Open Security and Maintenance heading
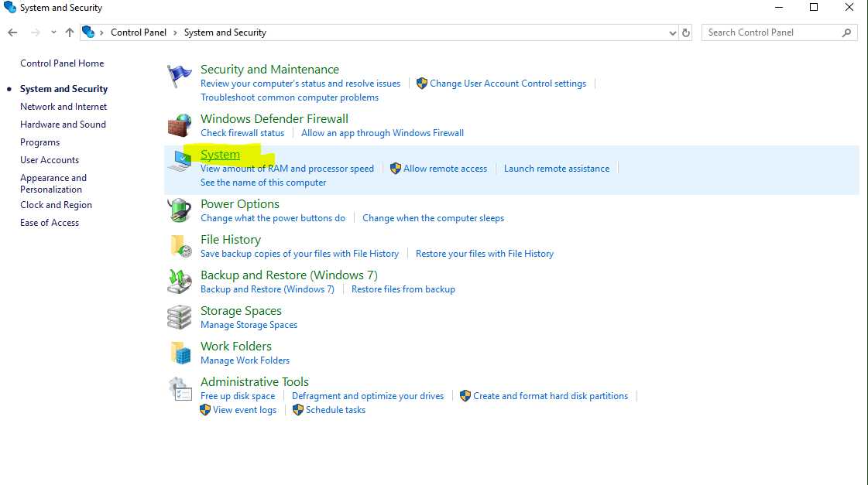868x485 pixels. [269, 70]
